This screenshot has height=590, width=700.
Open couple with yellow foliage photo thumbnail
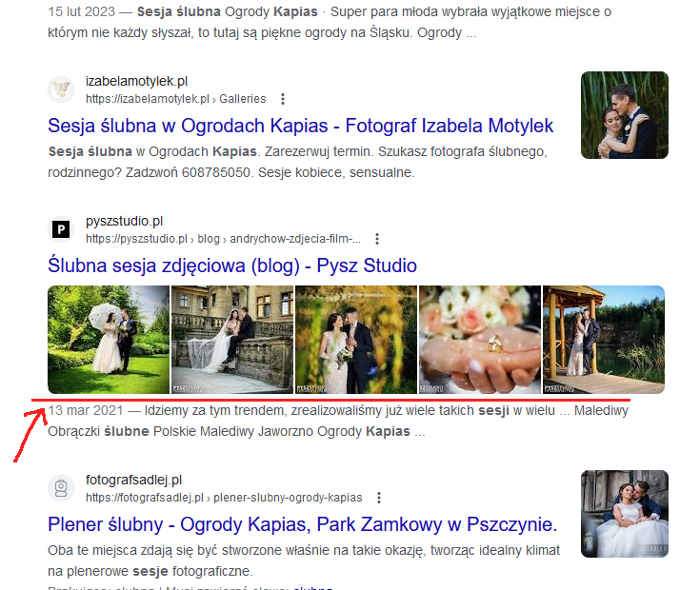coord(356,340)
